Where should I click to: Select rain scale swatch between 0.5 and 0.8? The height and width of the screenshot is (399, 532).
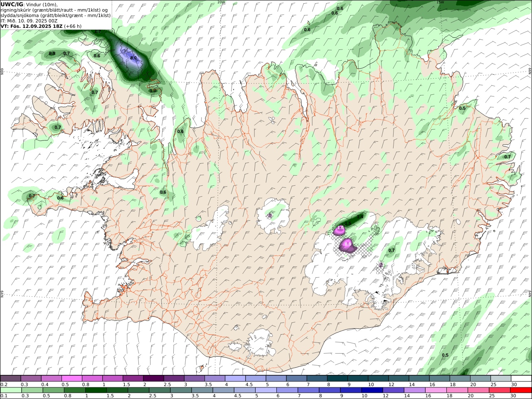(x=53, y=390)
